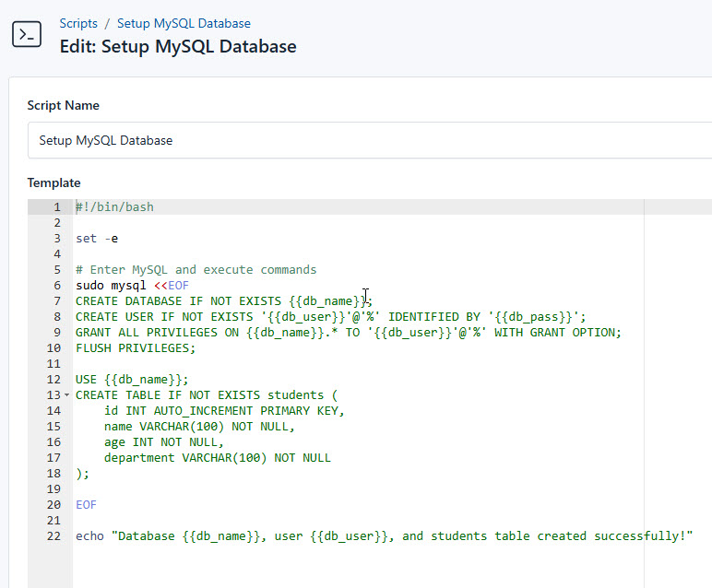Click the 'id INT AUTO_INCREMENT PRIMARY KEY,' line
The width and height of the screenshot is (712, 588).
click(224, 411)
